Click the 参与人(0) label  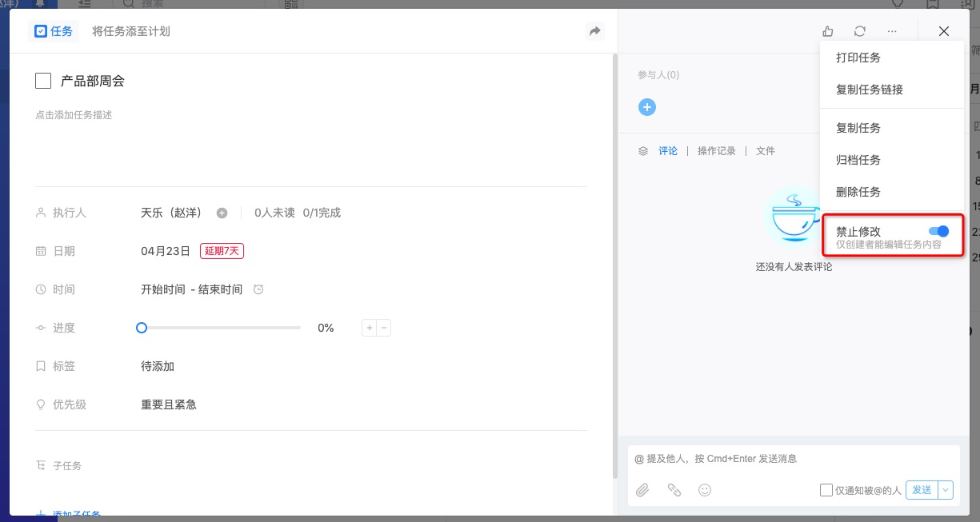pos(658,75)
